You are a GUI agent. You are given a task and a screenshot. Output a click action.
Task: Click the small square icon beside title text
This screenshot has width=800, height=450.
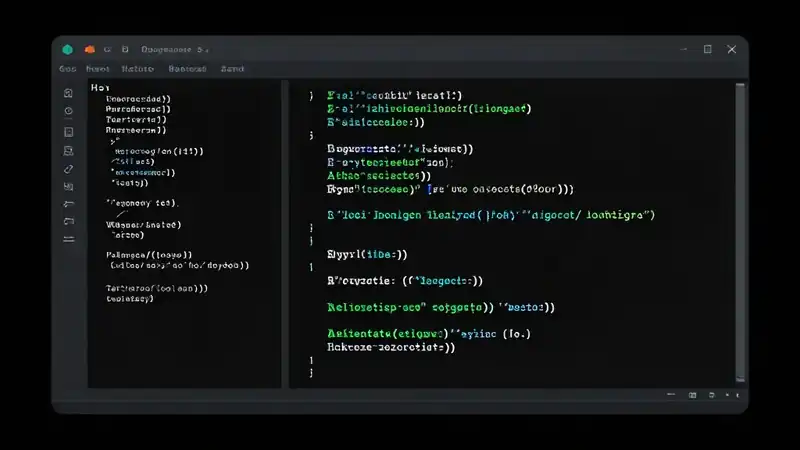tap(125, 49)
